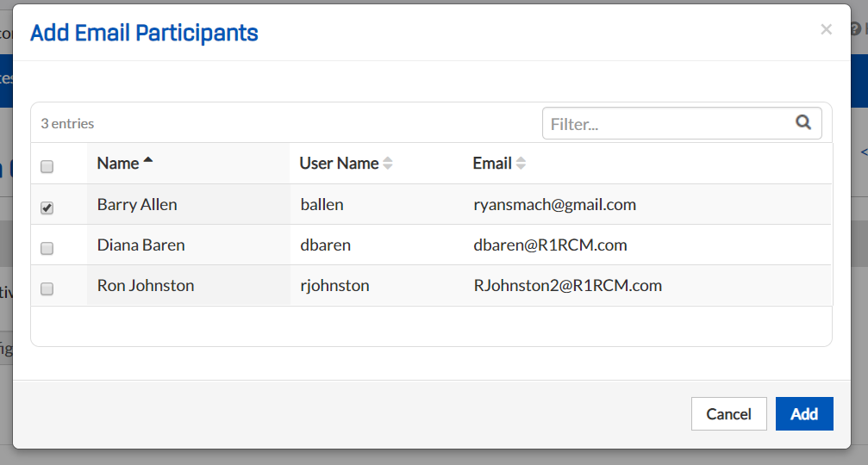Click email RJohnston2@R1RCM.com
Screen dimensions: 868x465
tap(568, 285)
